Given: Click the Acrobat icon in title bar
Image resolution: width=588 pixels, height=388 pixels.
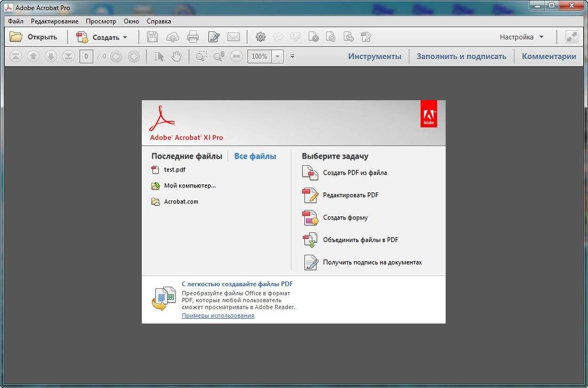Looking at the screenshot, I should click(8, 8).
